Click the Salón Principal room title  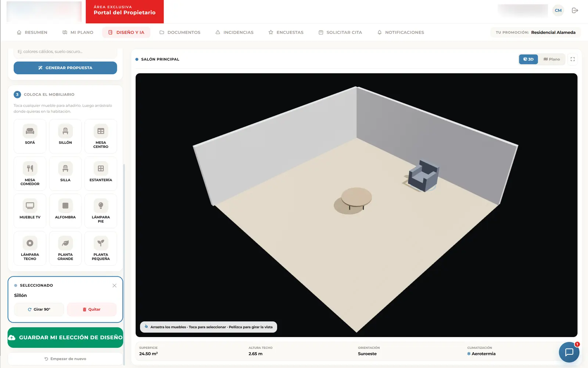point(160,59)
